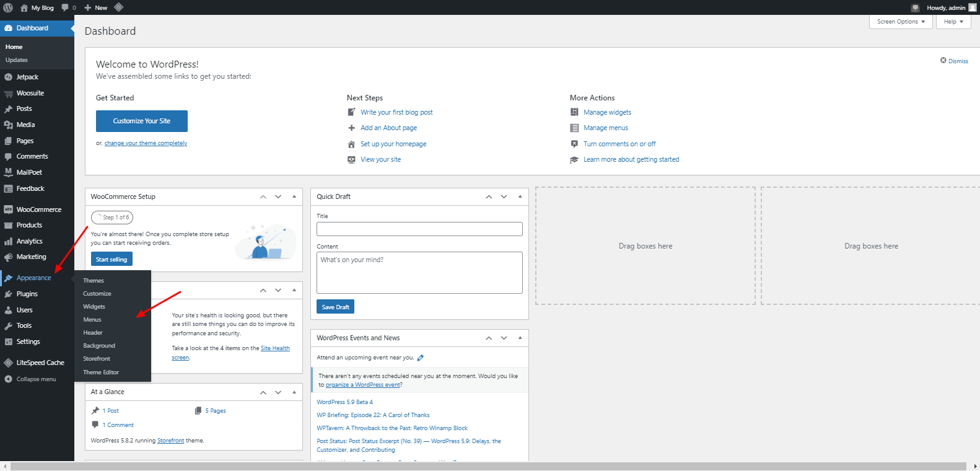The image size is (980, 471).
Task: Move WooCommerce Setup box up
Action: pos(263,196)
